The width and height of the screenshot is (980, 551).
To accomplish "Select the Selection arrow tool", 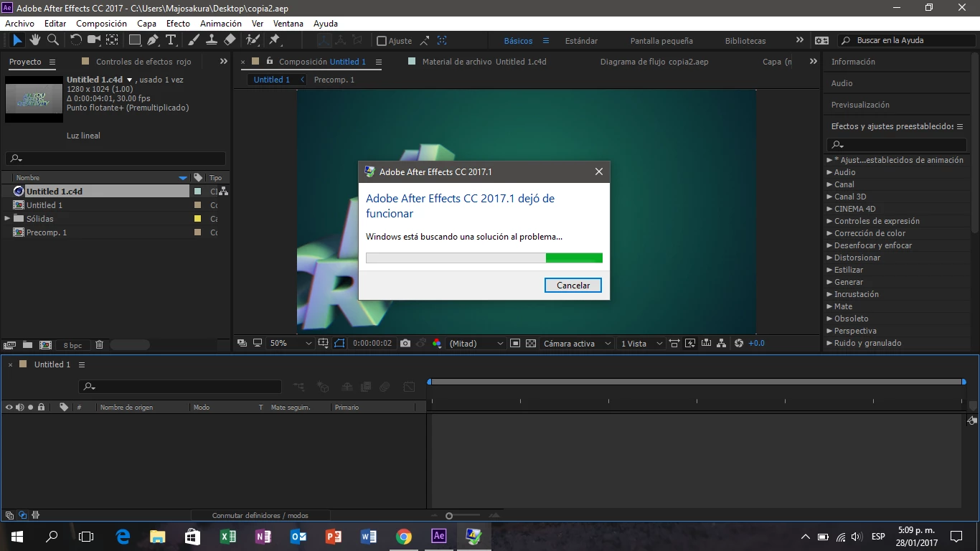I will pyautogui.click(x=17, y=40).
